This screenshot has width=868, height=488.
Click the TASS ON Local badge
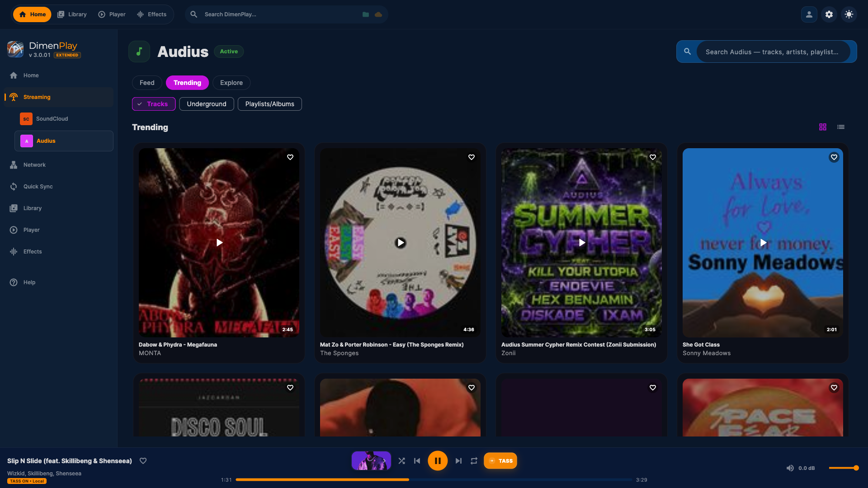coord(27,481)
